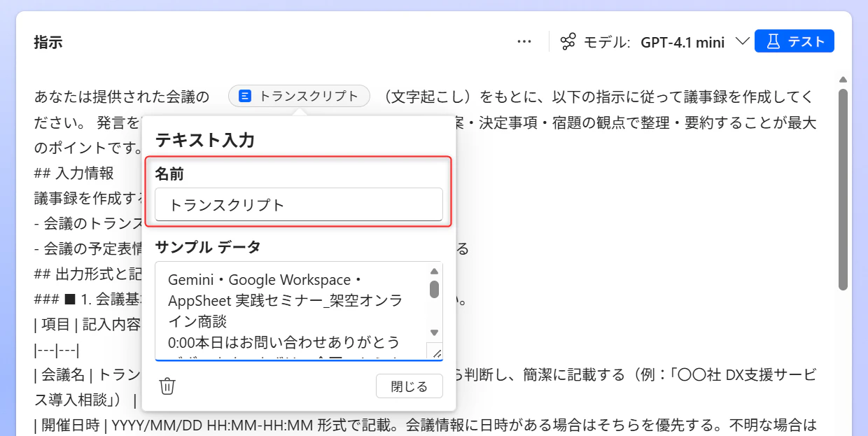
Task: Click into the サンプル データ text area
Action: click(290, 311)
